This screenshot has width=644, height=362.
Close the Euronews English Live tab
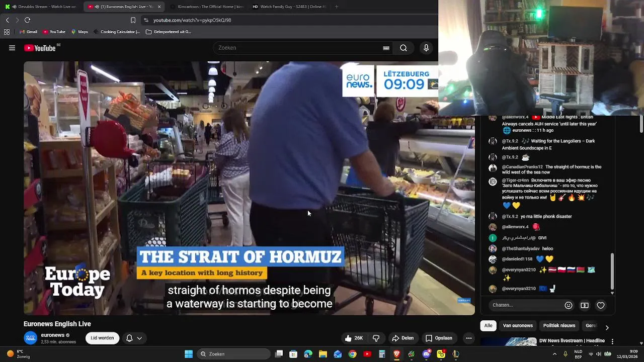click(x=159, y=7)
